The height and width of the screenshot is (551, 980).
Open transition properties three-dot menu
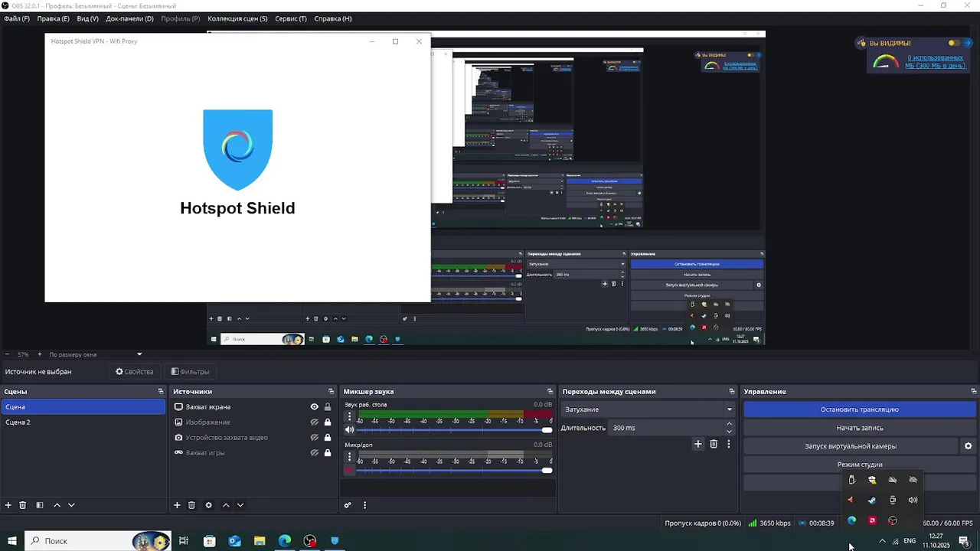tap(729, 444)
